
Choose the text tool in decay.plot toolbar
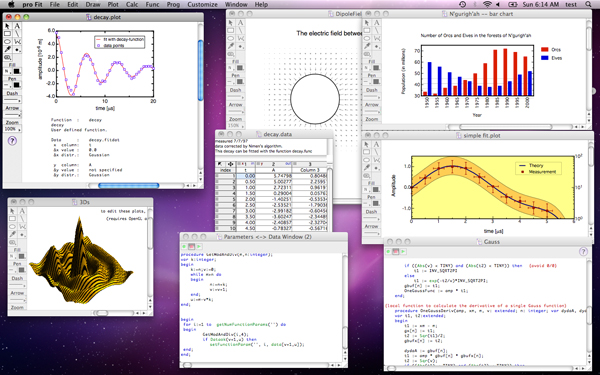coord(17,26)
